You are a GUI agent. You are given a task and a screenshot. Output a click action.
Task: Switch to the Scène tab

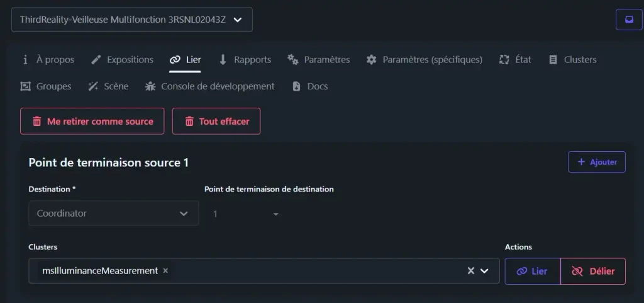pos(108,86)
